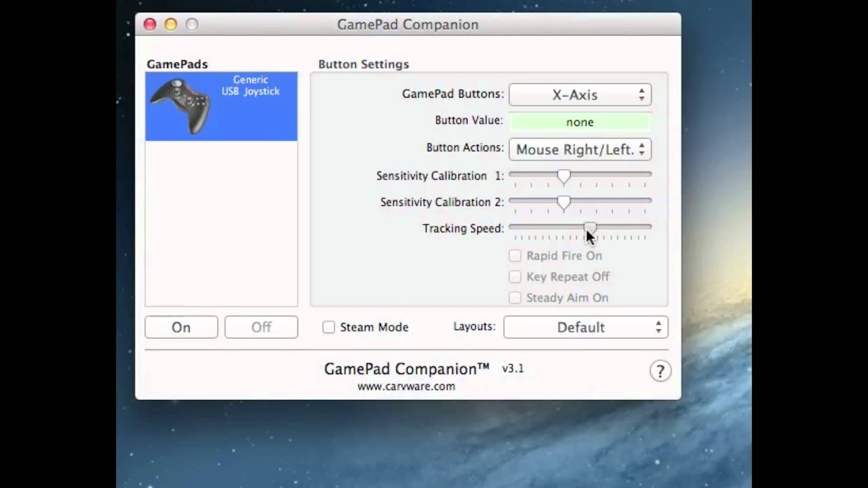868x488 pixels.
Task: Open the GamePad Buttons X-Axis dropdown
Action: pos(580,95)
